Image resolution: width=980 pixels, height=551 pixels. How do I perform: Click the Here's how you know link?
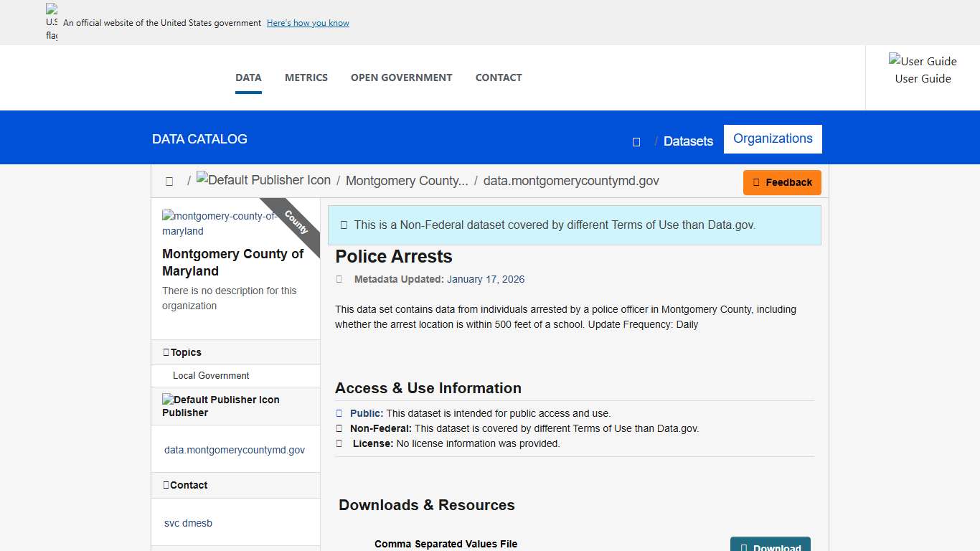tap(308, 22)
